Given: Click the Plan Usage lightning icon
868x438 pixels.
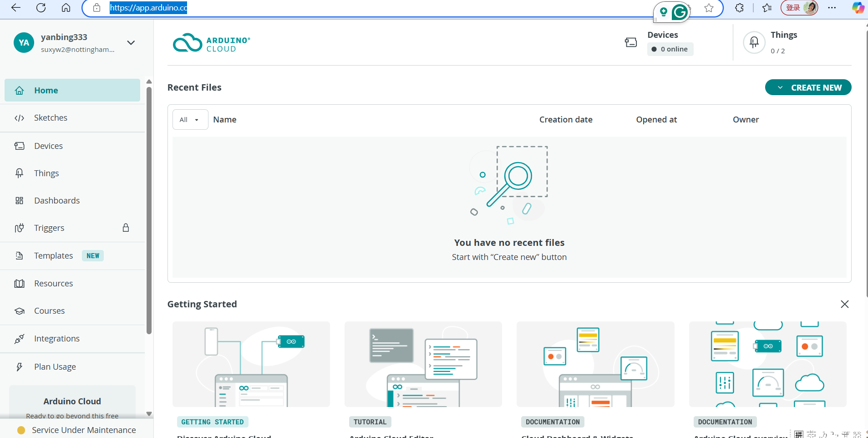Looking at the screenshot, I should [19, 367].
